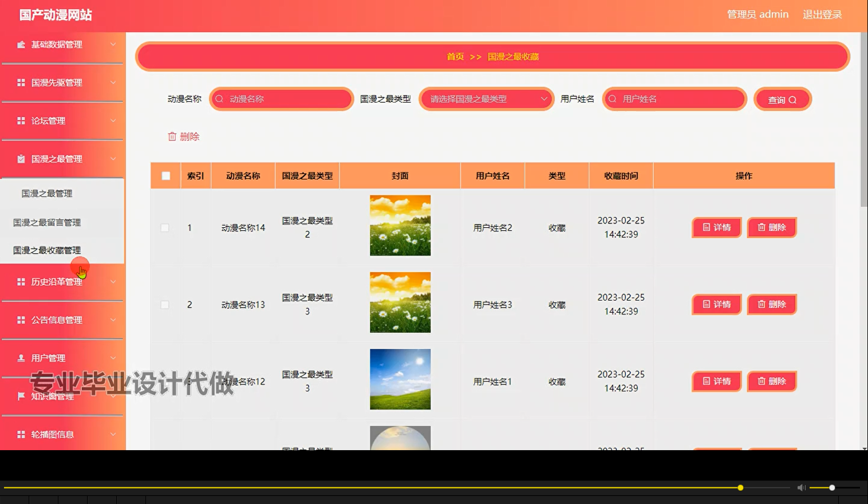View 详情 for 动漫名称12
Image resolution: width=868 pixels, height=504 pixels.
(x=717, y=381)
